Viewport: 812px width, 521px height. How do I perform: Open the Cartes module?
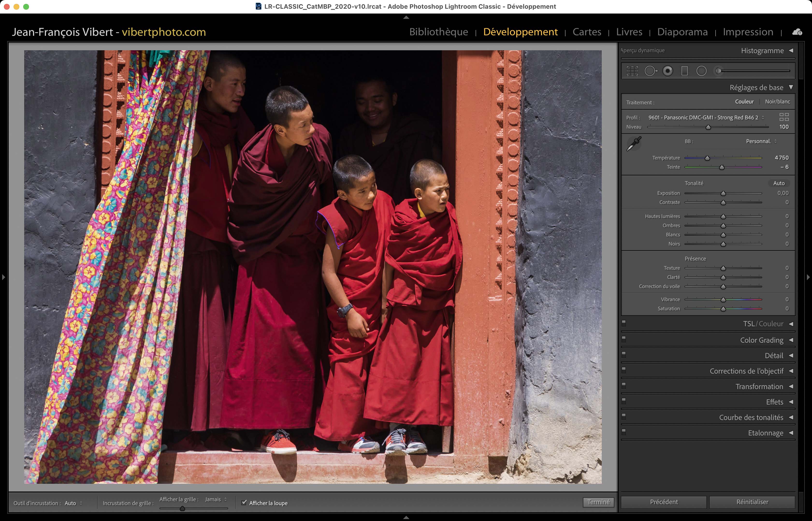pos(587,32)
